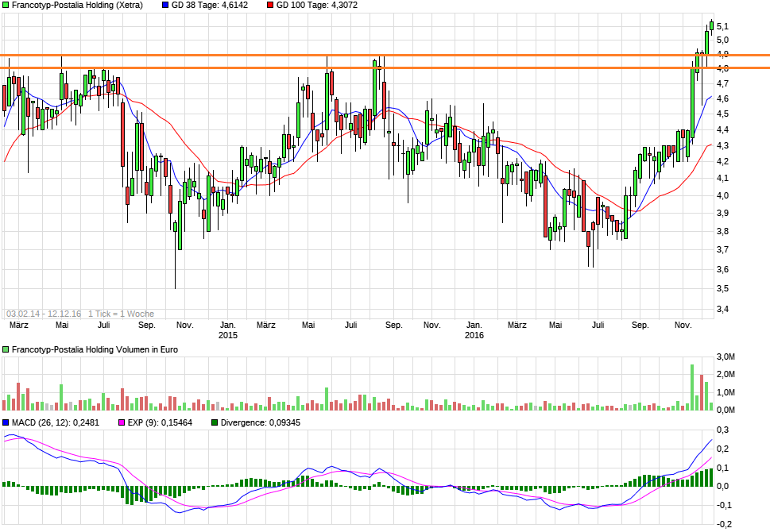Image resolution: width=770 pixels, height=532 pixels.
Task: Click the 2,0M volume axis label
Action: click(x=726, y=375)
